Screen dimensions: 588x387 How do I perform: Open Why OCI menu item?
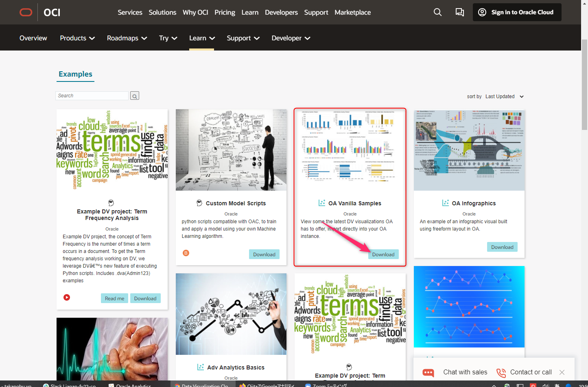click(195, 12)
